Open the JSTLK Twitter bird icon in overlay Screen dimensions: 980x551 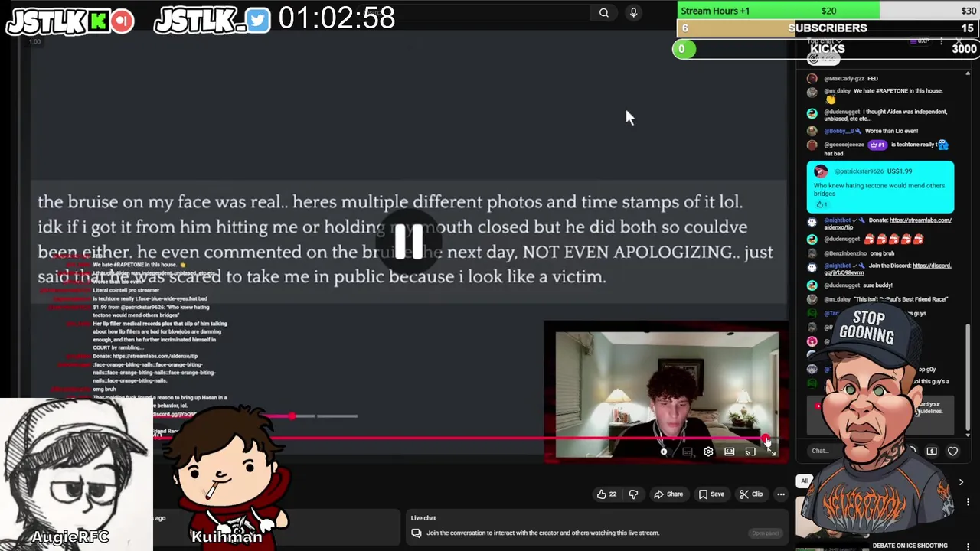[258, 21]
